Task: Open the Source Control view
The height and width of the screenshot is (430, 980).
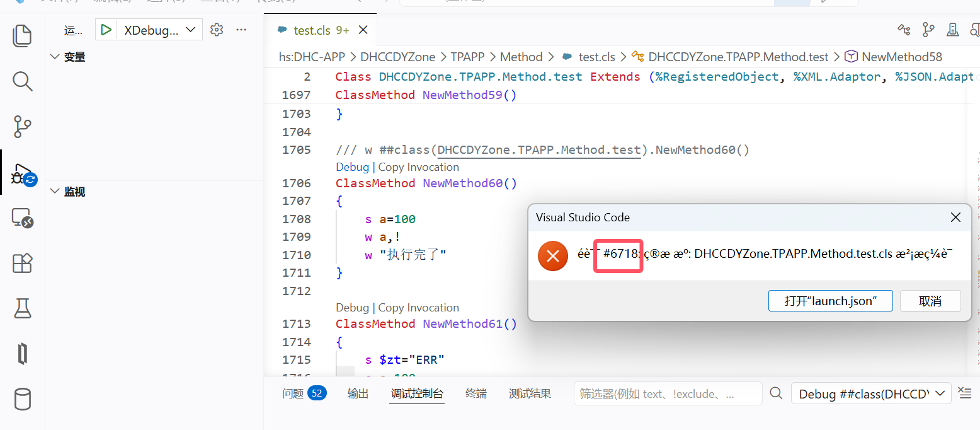Action: click(x=22, y=127)
